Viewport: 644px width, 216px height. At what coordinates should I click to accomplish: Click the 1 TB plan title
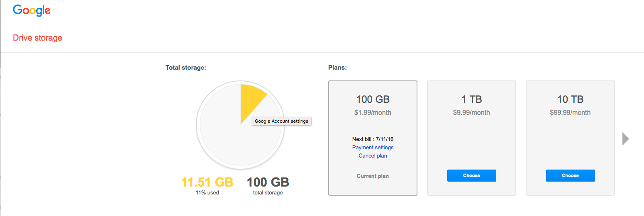[471, 100]
